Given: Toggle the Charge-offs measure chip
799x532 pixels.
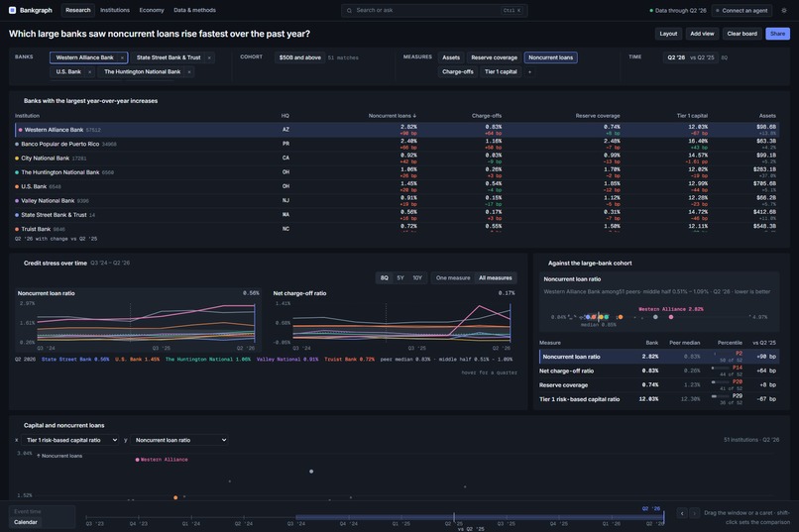Looking at the screenshot, I should tap(458, 71).
